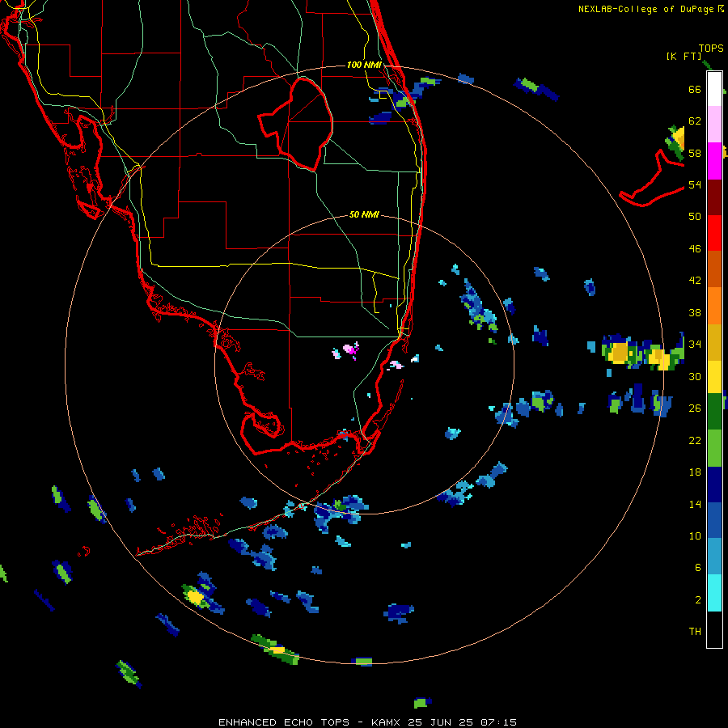Choose the cyan legend swatch
This screenshot has width=728, height=728.
click(x=714, y=593)
